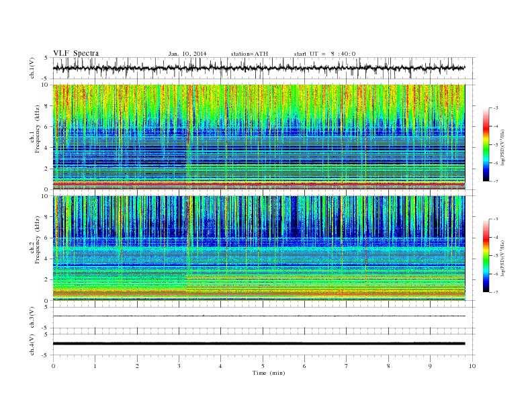Screen dimensions: 532x411
Task: Click the thick ch.4 voltage trace
Action: pos(259,344)
